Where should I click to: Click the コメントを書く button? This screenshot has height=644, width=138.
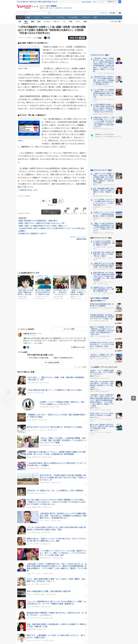pyautogui.click(x=69, y=329)
